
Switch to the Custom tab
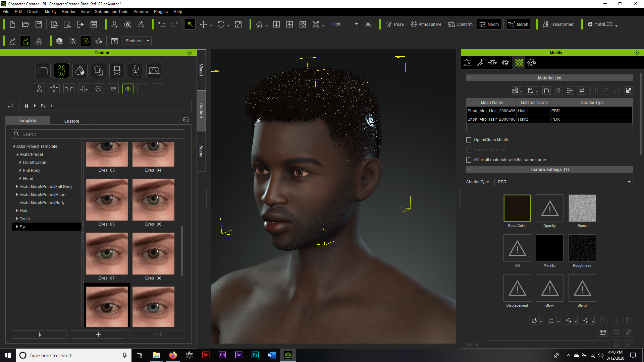pyautogui.click(x=72, y=121)
